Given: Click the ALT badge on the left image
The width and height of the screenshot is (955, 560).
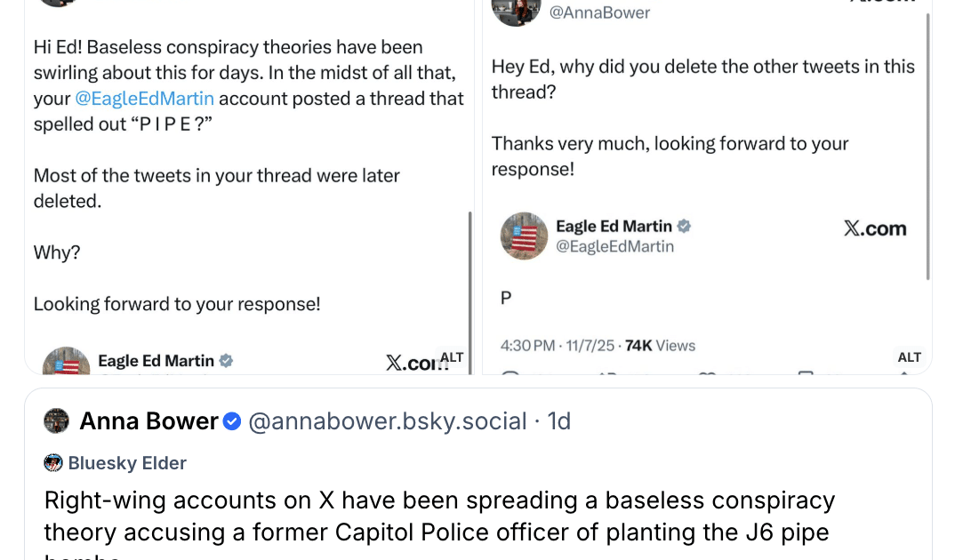Looking at the screenshot, I should 452,357.
